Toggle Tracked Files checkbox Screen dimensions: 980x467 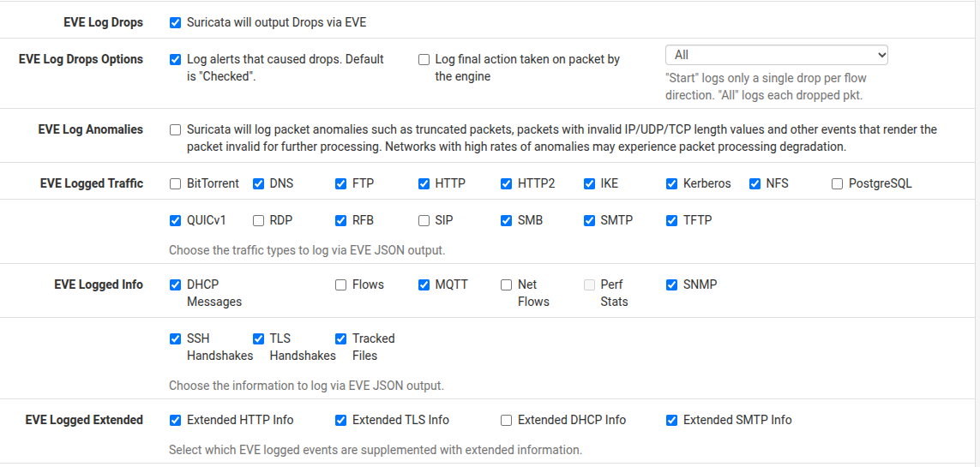point(340,339)
